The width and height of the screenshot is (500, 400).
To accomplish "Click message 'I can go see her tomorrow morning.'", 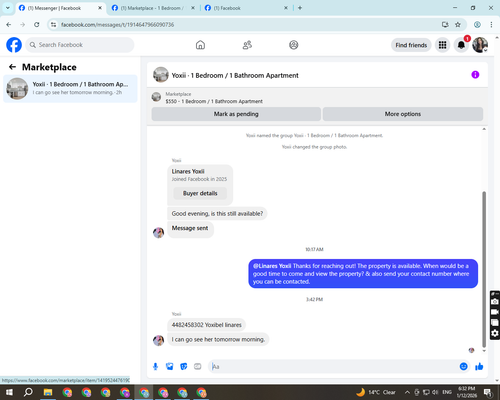I will coord(218,339).
